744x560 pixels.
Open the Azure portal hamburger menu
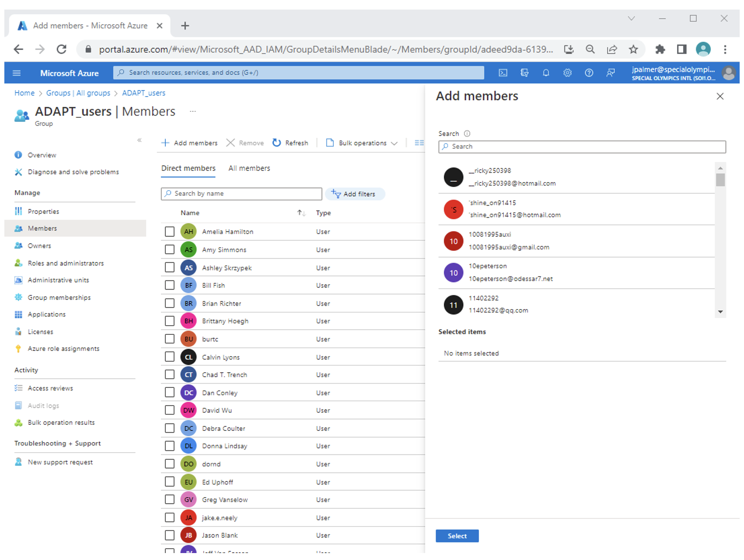[17, 73]
